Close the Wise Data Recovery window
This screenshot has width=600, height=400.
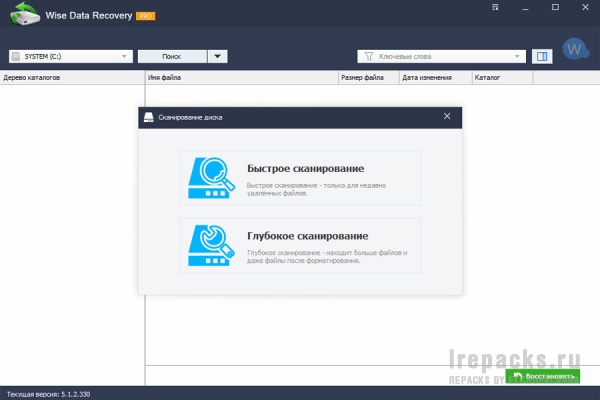coord(585,7)
